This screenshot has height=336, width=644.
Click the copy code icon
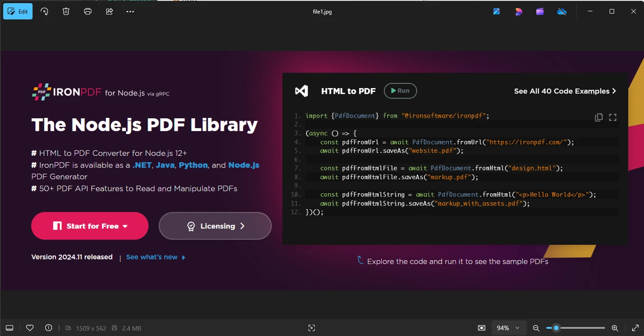598,117
